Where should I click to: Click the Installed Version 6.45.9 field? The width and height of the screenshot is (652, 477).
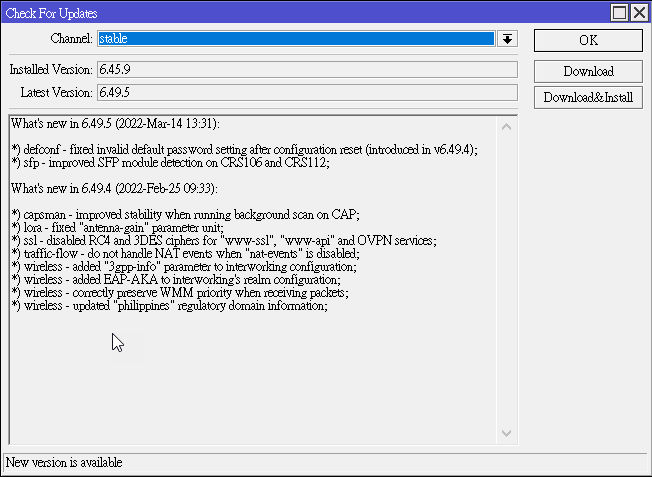click(307, 69)
